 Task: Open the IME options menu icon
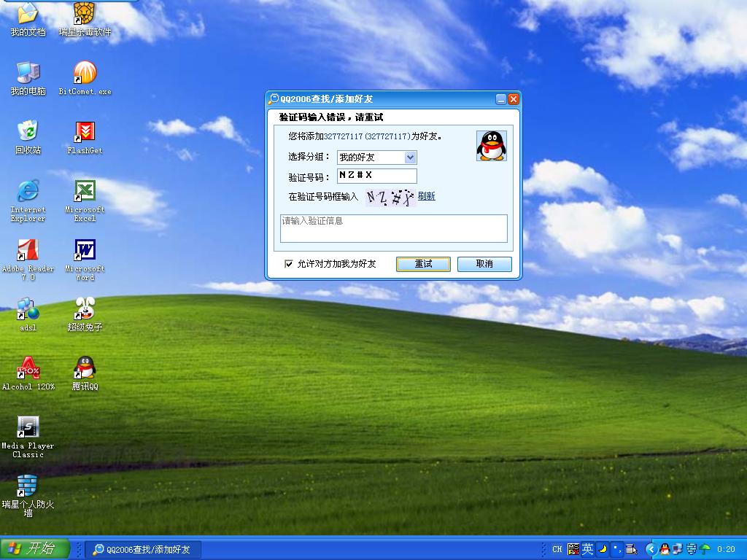click(x=631, y=549)
